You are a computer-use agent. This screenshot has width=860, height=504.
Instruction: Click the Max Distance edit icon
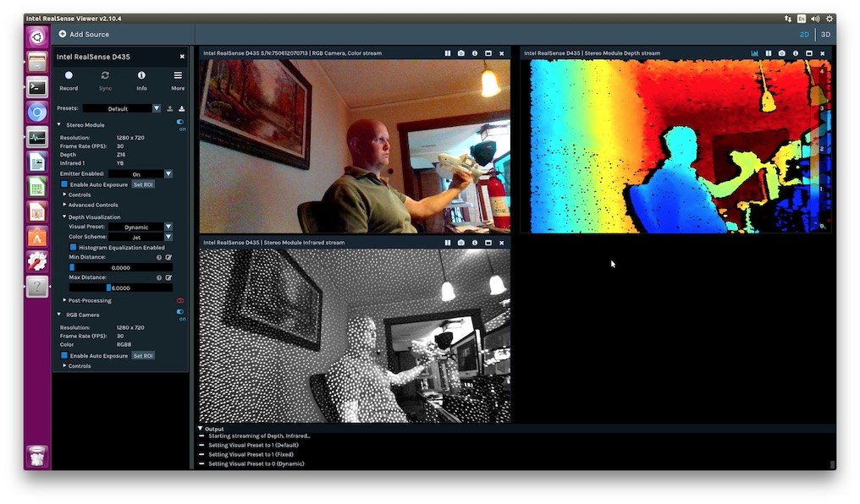click(x=168, y=277)
